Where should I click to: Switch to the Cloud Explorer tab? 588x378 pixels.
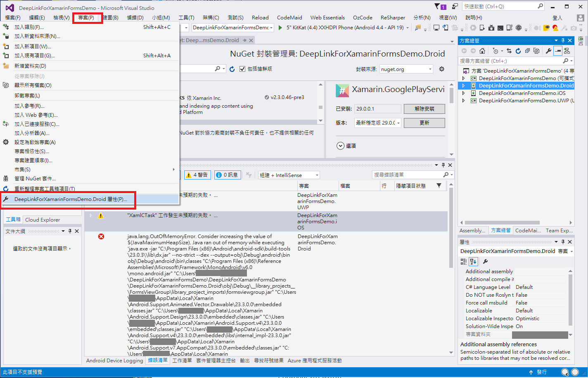click(x=43, y=220)
